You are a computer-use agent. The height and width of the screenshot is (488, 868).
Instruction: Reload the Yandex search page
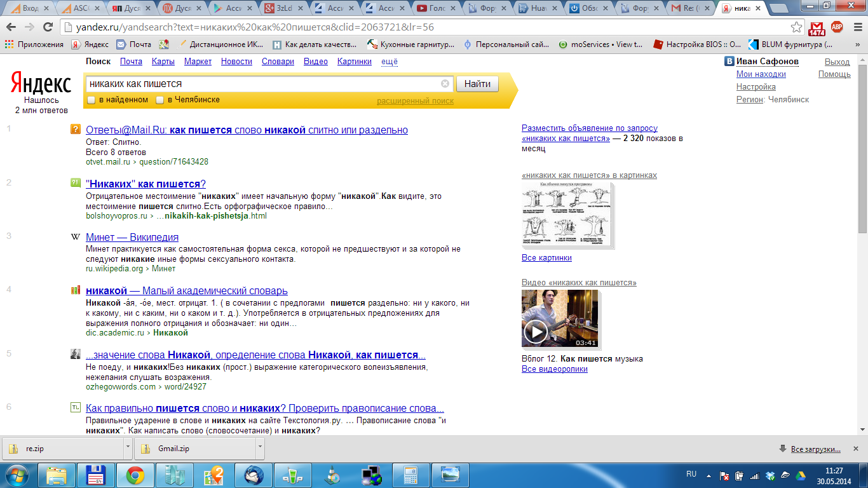point(48,27)
